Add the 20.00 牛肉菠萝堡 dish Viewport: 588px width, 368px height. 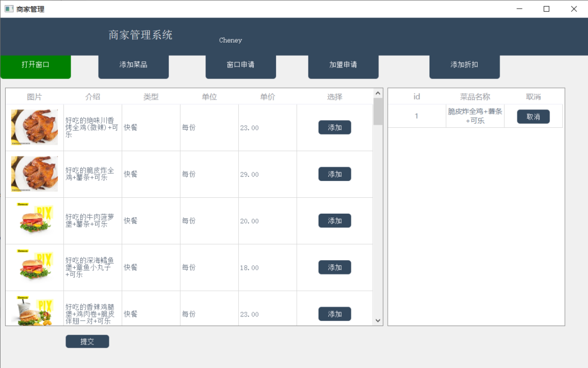(x=334, y=221)
